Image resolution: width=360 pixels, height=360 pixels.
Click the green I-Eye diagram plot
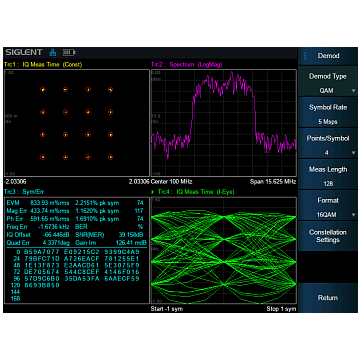pyautogui.click(x=224, y=251)
